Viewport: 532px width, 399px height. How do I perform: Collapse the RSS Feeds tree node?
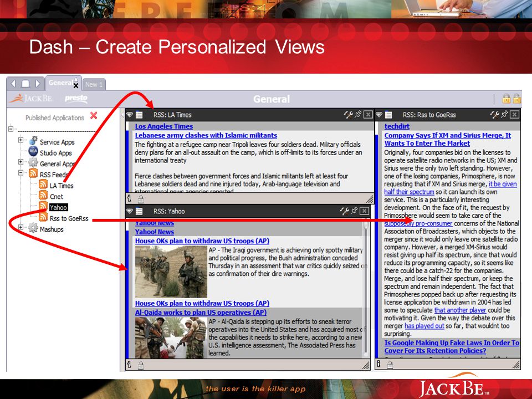(x=21, y=173)
